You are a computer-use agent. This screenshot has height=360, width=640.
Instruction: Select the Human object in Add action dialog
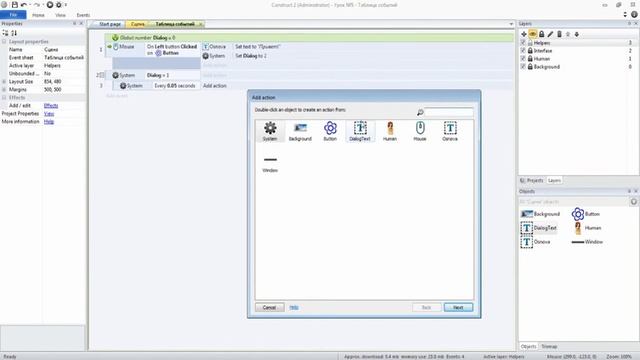pos(390,131)
